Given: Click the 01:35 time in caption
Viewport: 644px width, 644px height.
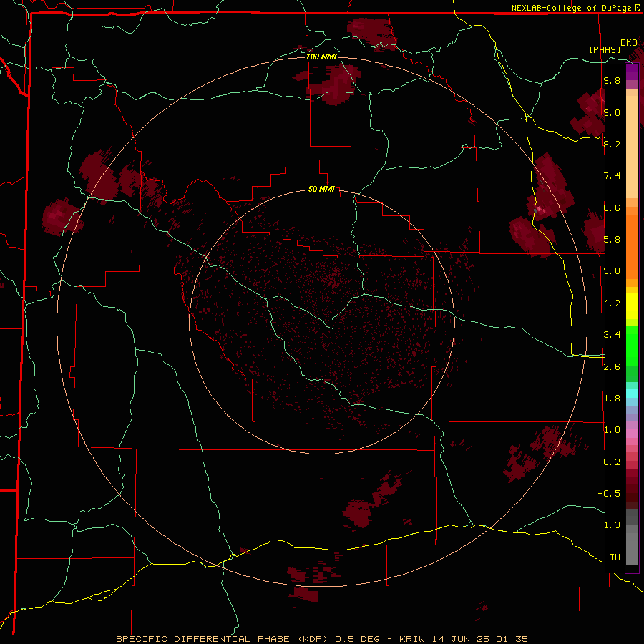Looking at the screenshot, I should click(512, 639).
